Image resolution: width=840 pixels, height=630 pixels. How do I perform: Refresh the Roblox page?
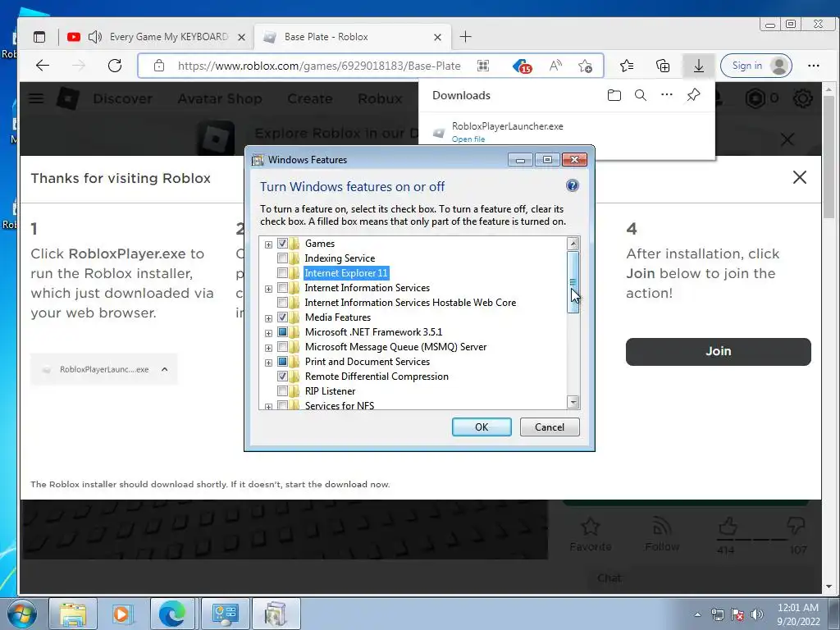point(115,66)
